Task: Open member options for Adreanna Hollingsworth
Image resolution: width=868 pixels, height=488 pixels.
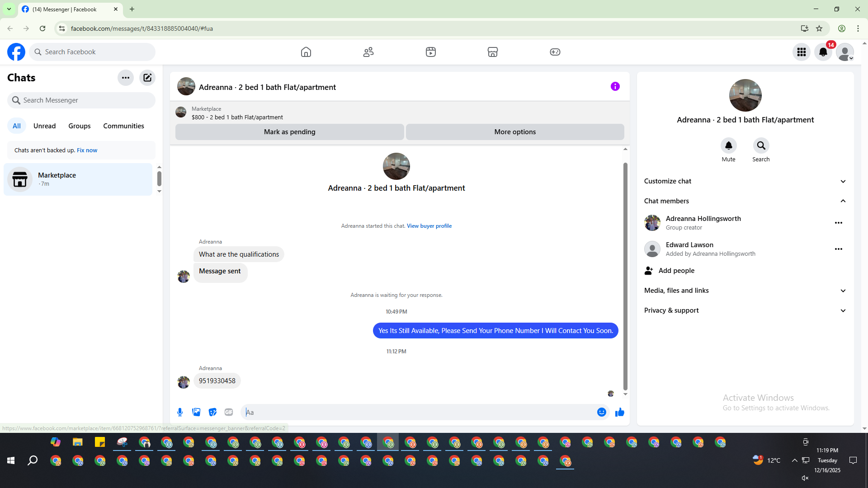Action: point(839,223)
